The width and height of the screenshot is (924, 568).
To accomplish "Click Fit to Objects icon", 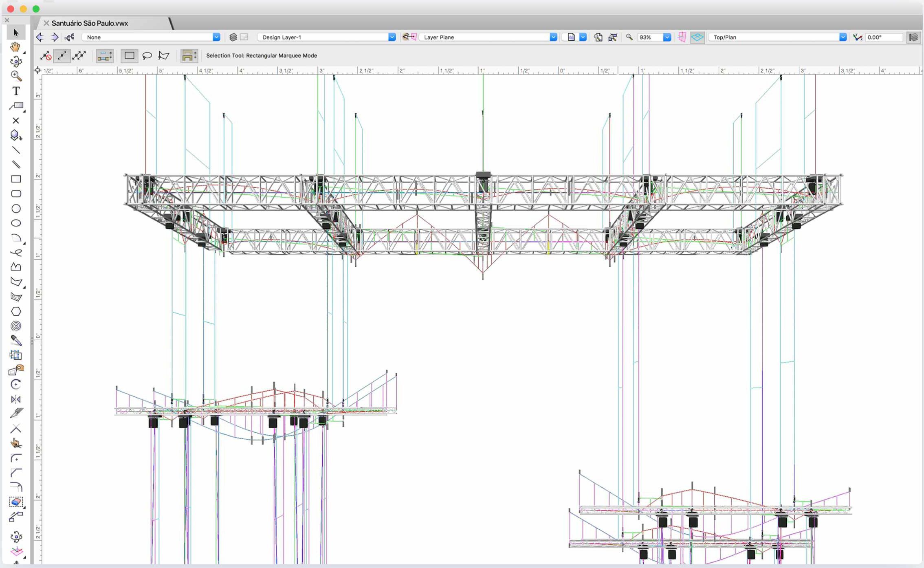I will tap(613, 37).
